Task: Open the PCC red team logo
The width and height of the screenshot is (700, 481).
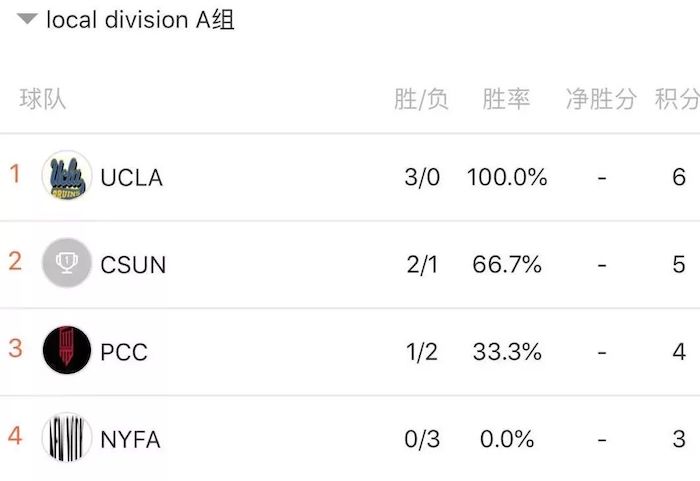Action: pyautogui.click(x=67, y=350)
